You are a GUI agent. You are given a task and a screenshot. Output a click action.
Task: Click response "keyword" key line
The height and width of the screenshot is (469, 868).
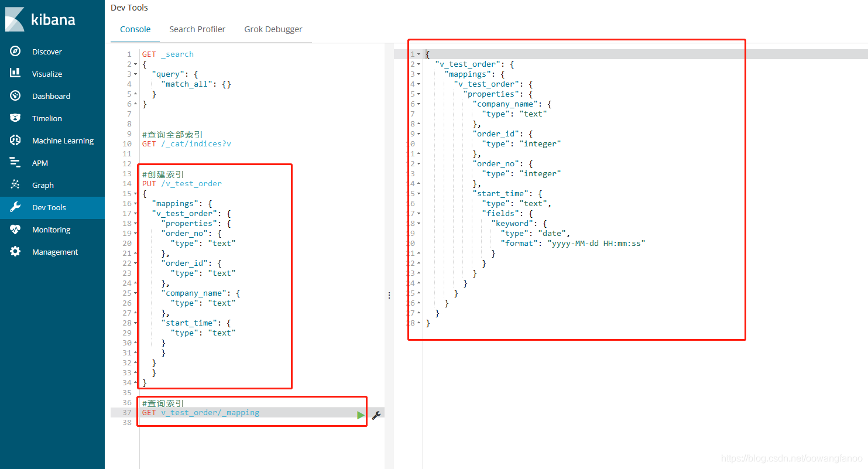[519, 224]
